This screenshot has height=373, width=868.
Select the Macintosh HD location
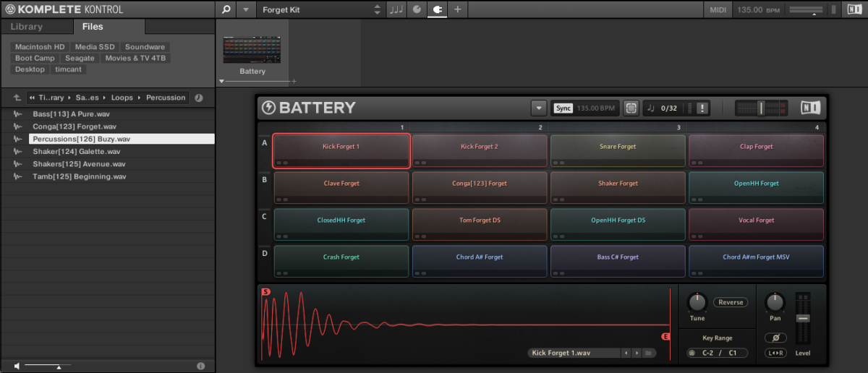pyautogui.click(x=40, y=46)
